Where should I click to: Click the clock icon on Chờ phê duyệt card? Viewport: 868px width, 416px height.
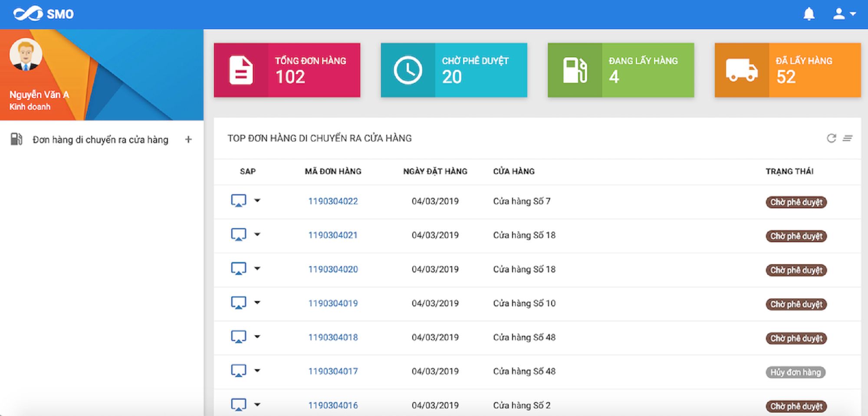pos(408,70)
